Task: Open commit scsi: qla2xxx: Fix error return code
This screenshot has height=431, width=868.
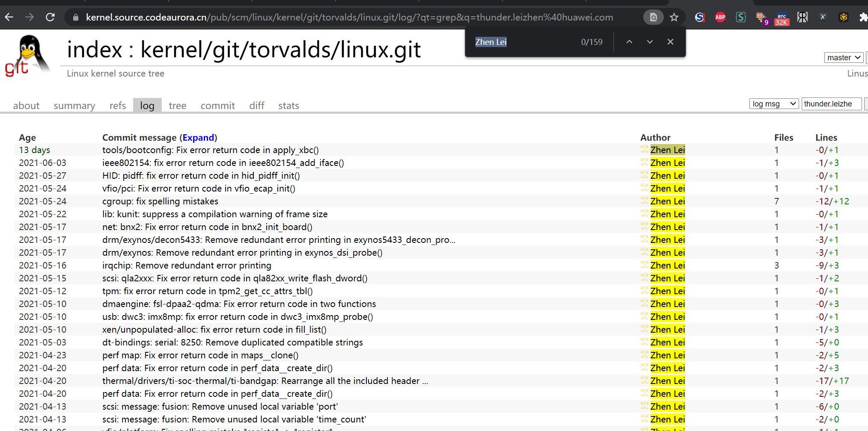Action: pos(235,278)
